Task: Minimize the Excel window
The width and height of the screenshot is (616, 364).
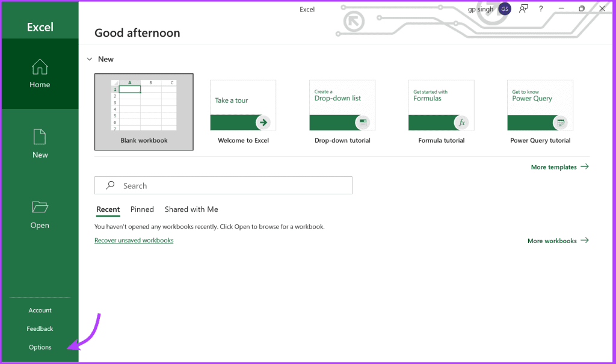Action: [561, 8]
